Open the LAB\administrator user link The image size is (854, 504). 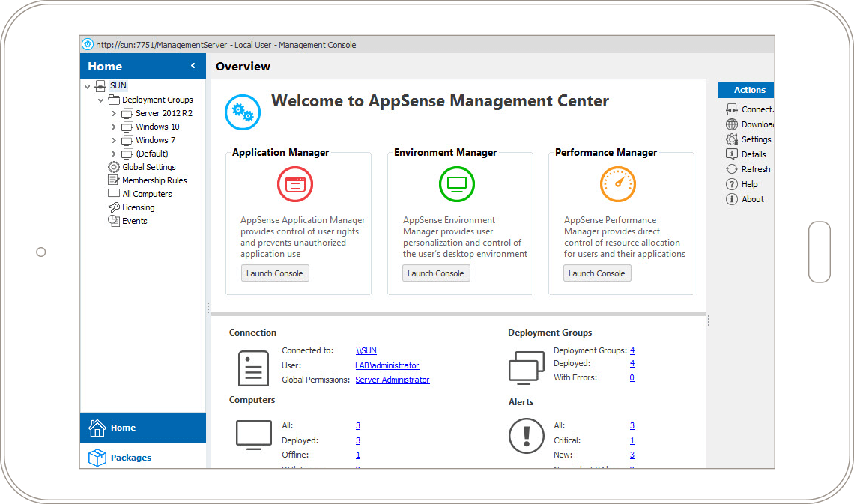coord(387,365)
